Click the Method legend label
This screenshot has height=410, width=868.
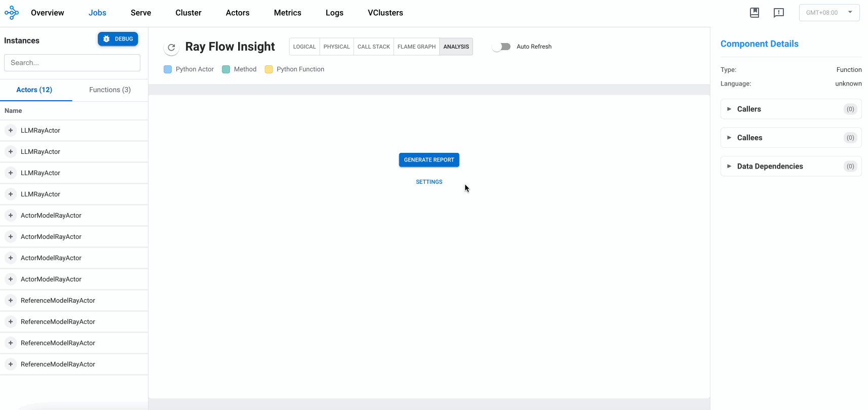pyautogui.click(x=245, y=69)
